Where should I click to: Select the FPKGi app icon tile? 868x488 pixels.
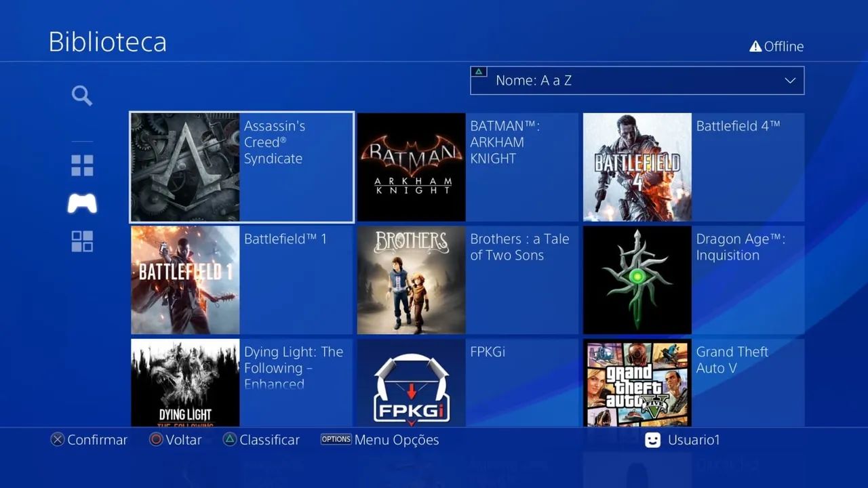pyautogui.click(x=411, y=383)
